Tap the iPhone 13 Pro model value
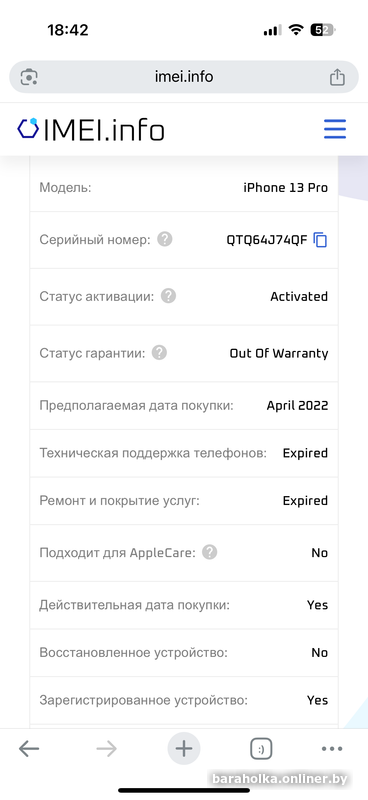This screenshot has height=800, width=368. [285, 188]
